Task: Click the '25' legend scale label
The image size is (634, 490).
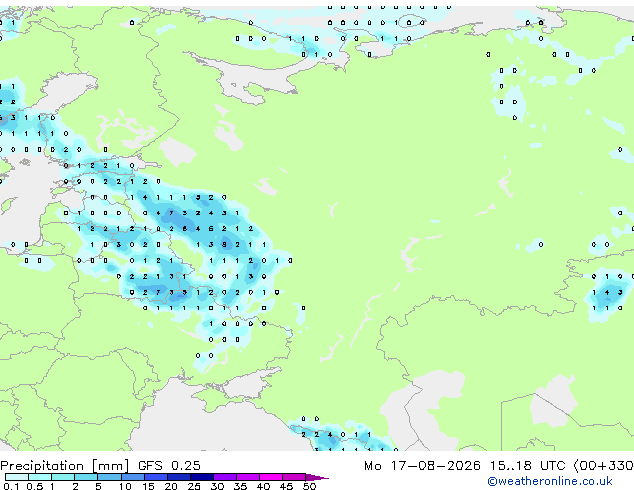Action: point(194,486)
